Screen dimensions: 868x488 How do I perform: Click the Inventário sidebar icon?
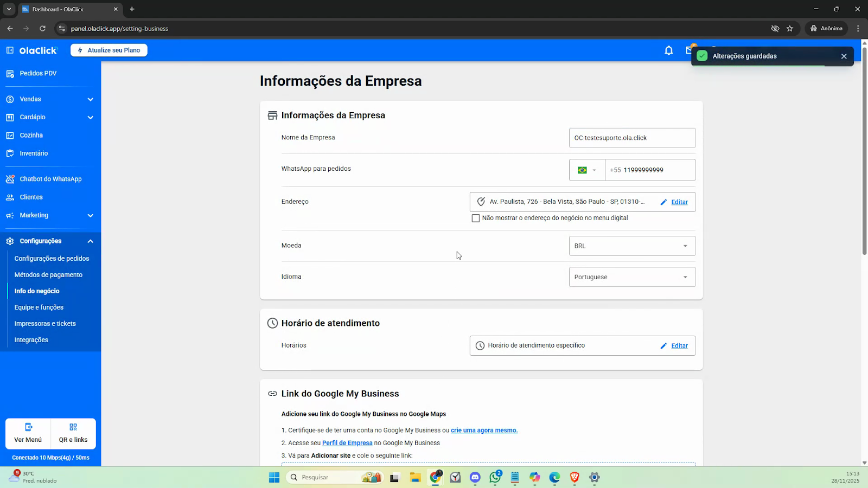pos(10,153)
